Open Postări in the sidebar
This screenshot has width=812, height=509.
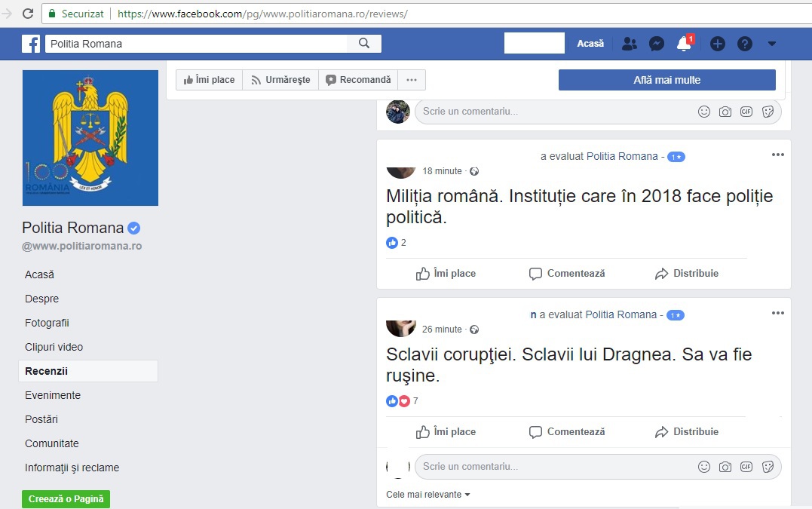(x=41, y=419)
